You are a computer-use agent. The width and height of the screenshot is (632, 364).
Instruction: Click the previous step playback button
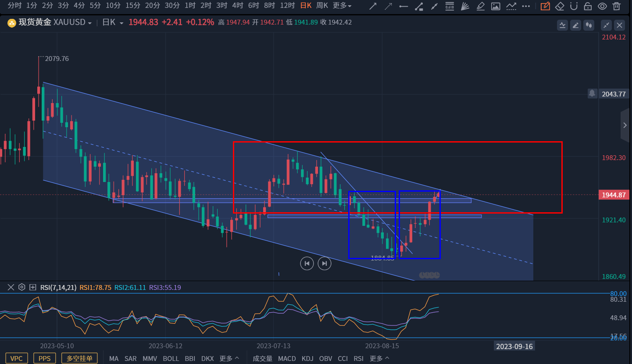[x=307, y=263]
